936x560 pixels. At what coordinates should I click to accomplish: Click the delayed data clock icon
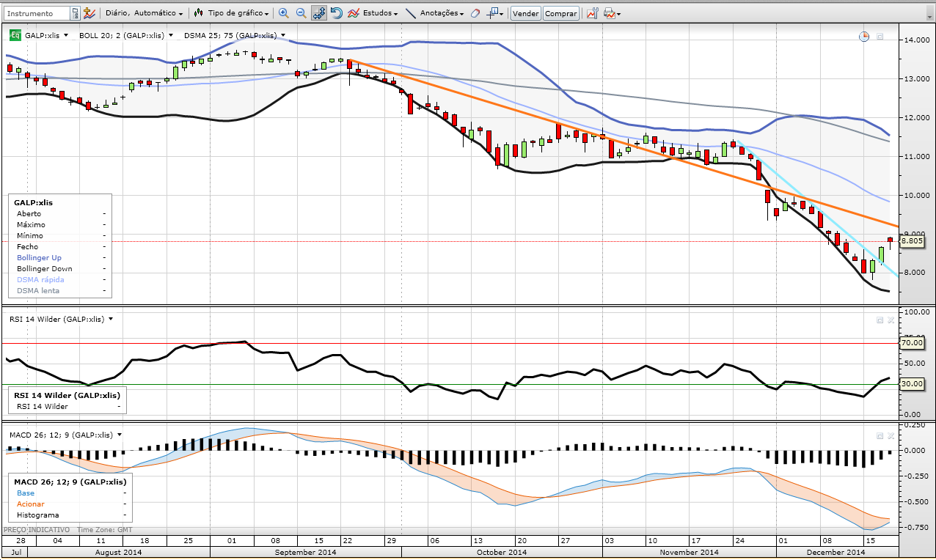point(864,36)
